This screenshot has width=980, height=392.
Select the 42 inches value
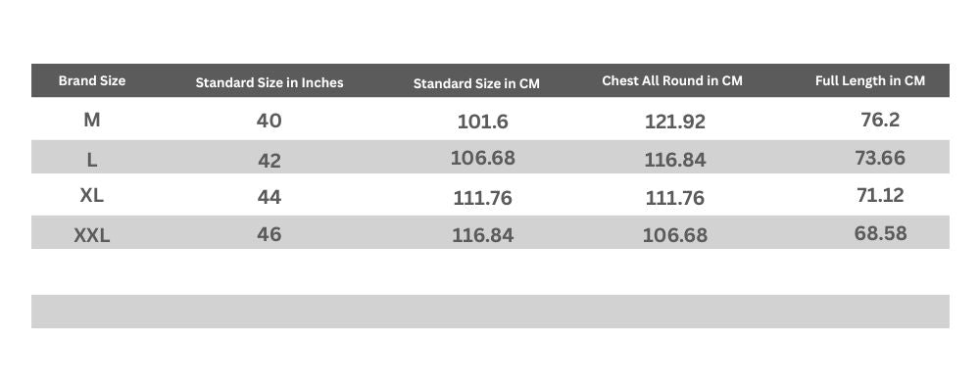269,160
